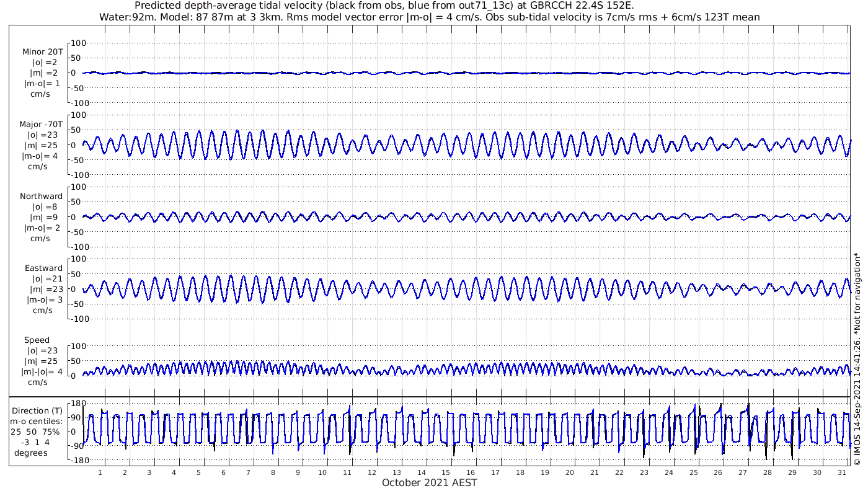
Task: Click the '100' tick of the Speed panel
Action: click(77, 346)
